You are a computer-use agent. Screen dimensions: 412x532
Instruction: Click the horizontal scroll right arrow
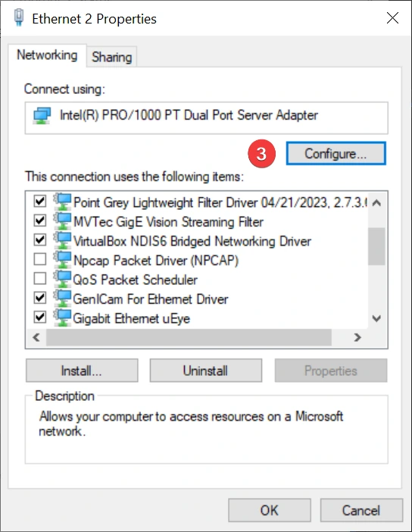tap(357, 337)
